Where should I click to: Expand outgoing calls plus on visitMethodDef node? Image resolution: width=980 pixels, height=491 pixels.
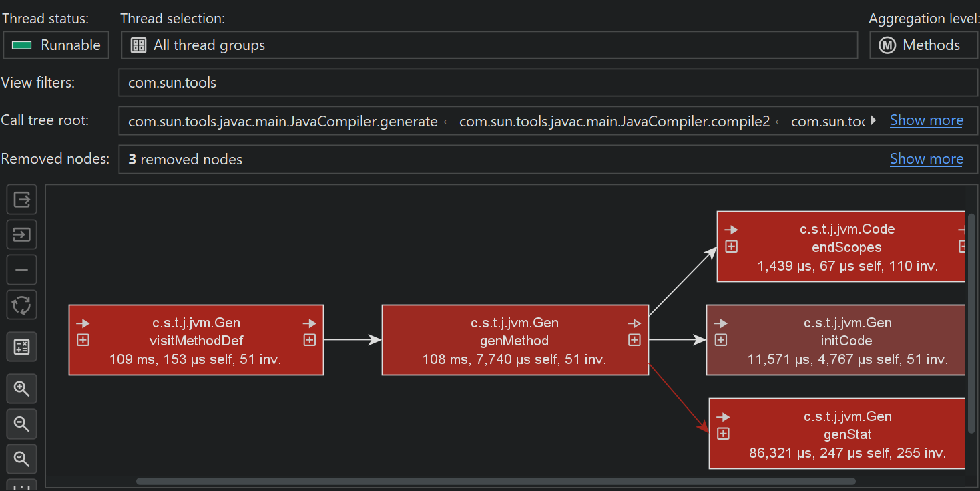310,340
